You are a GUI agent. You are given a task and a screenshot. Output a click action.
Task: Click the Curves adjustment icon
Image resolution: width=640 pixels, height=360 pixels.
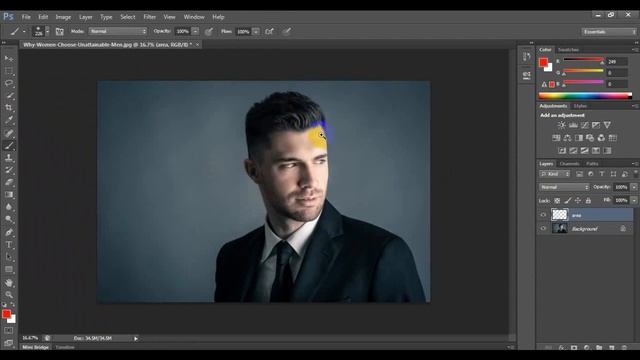(584, 125)
